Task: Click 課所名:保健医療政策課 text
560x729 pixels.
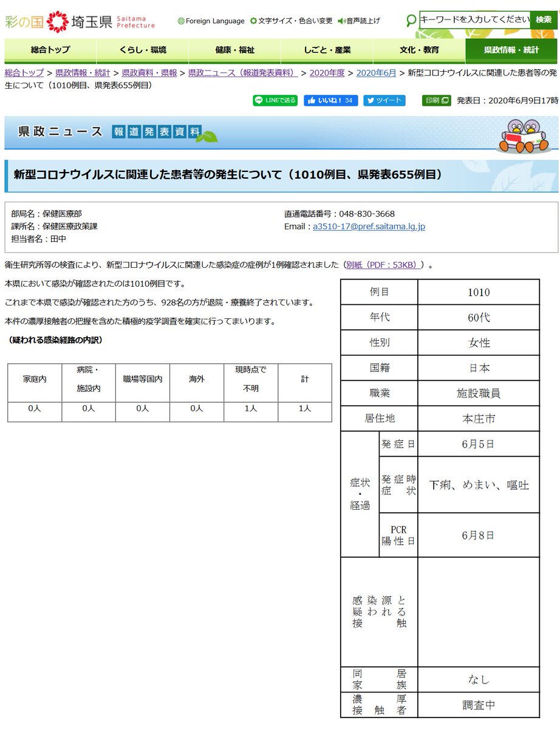Action: click(54, 227)
